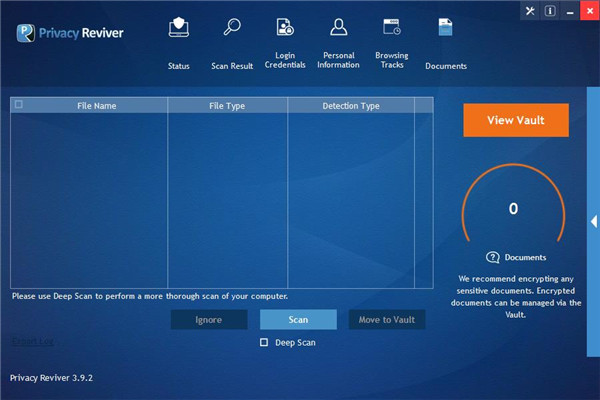Viewport: 600px width, 400px height.
Task: Click the Privacy Reviver logo
Action: coord(70,33)
